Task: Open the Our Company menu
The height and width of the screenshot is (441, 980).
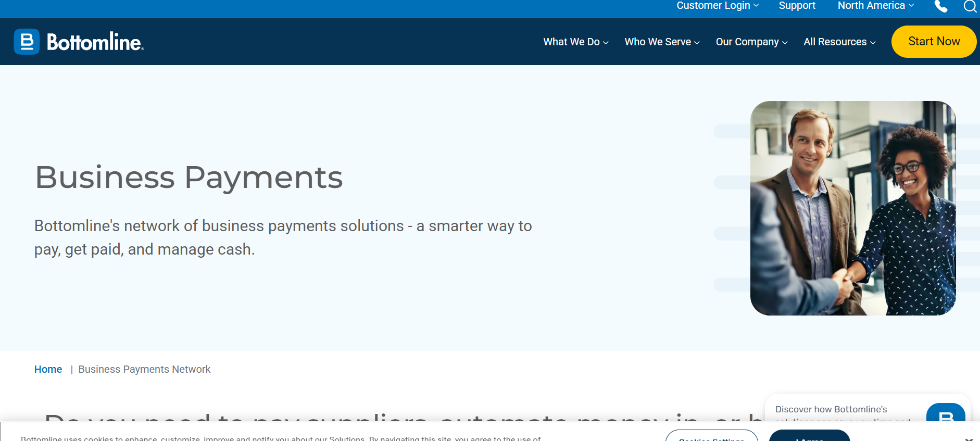Action: (752, 42)
